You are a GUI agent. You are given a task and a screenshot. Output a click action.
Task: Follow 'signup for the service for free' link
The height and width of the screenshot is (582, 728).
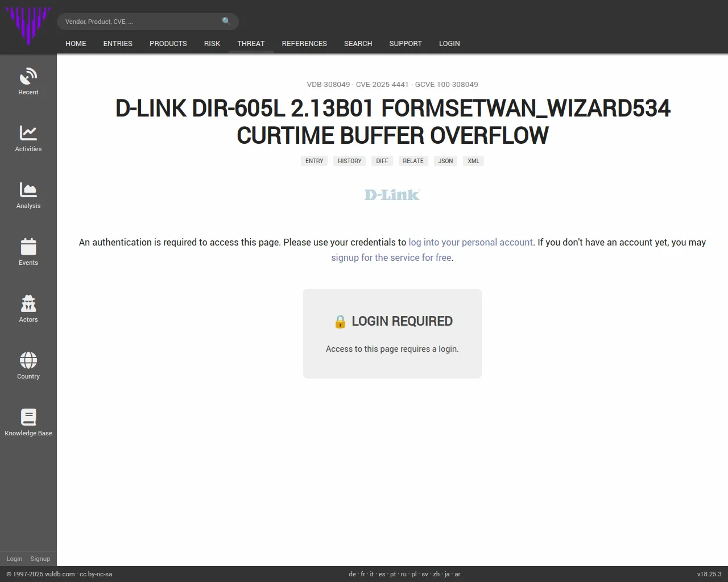click(x=391, y=257)
